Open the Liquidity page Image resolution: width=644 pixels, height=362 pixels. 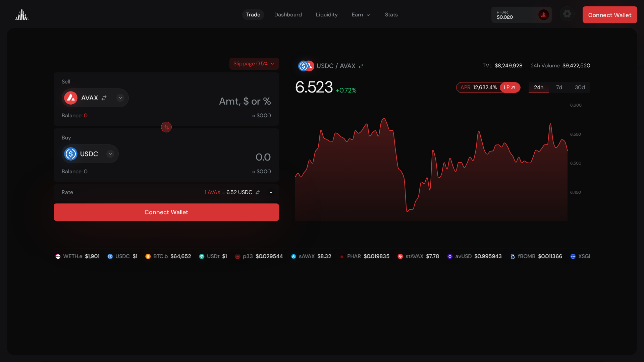click(x=327, y=15)
